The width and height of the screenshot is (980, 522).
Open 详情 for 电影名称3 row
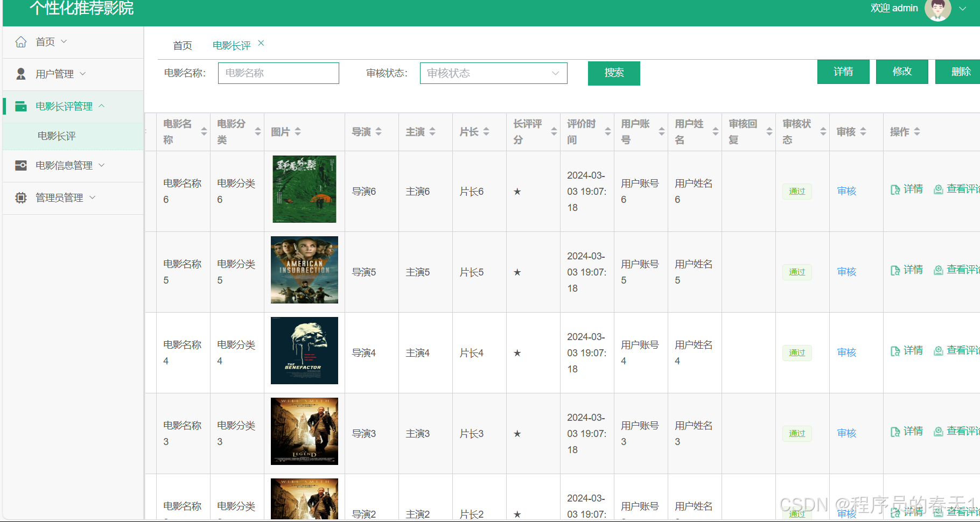tap(907, 432)
